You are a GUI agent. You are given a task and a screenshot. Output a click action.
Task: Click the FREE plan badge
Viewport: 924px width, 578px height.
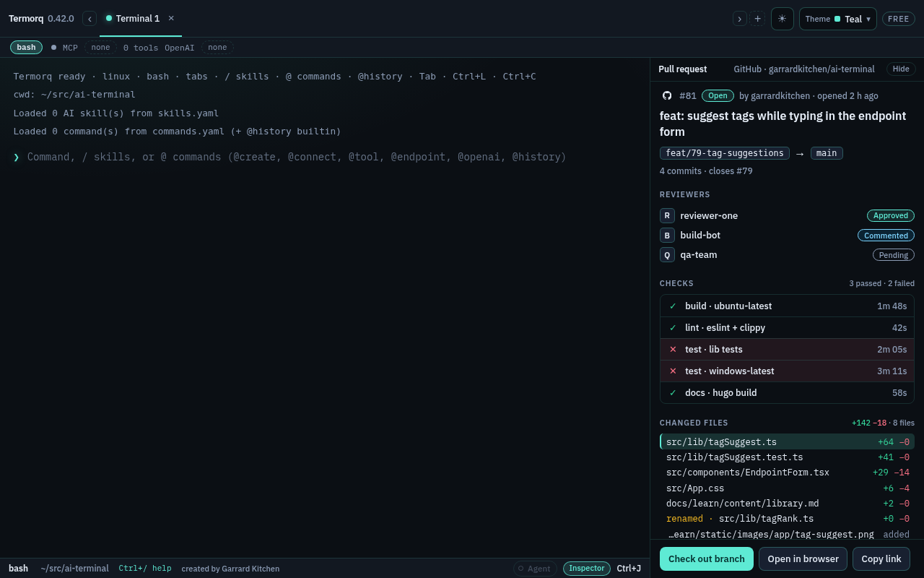click(x=898, y=19)
